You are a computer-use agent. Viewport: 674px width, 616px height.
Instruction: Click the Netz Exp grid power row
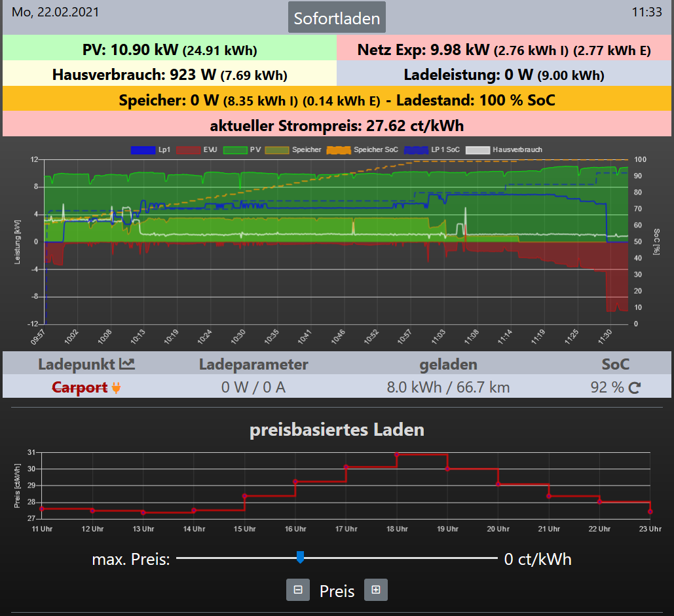pyautogui.click(x=504, y=50)
